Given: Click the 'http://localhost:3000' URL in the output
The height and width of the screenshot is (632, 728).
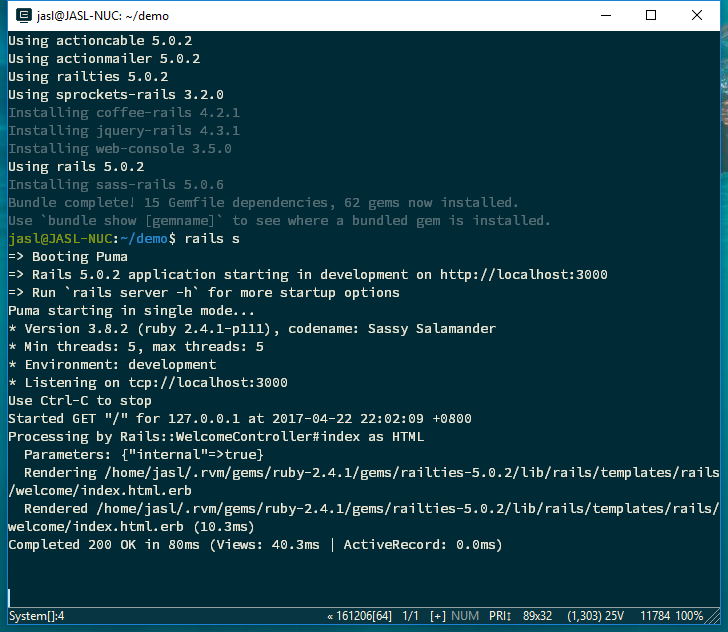Looking at the screenshot, I should pos(524,275).
